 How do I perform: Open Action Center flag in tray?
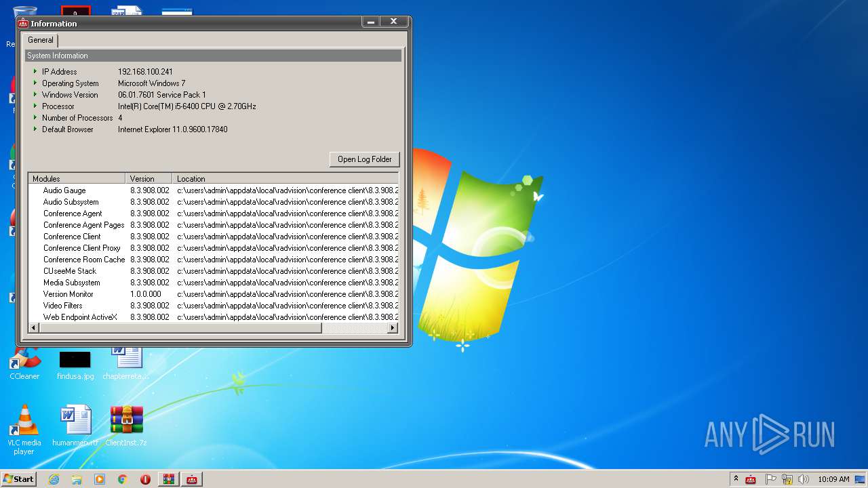pyautogui.click(x=771, y=479)
